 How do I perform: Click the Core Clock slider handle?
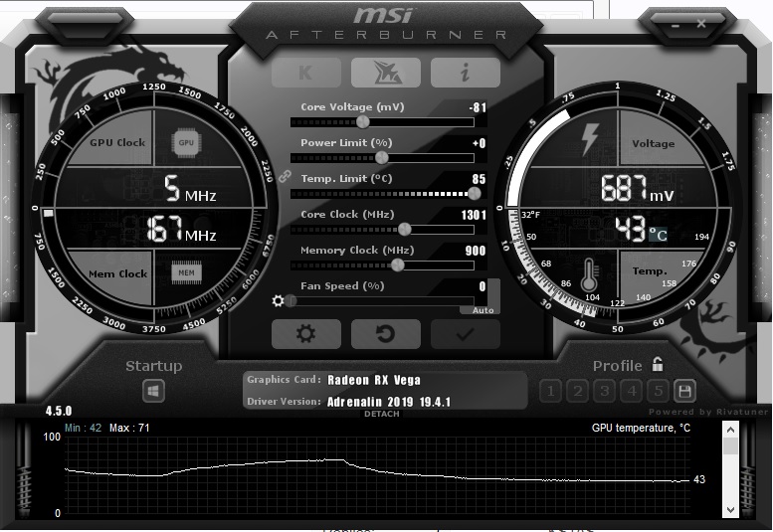(404, 229)
